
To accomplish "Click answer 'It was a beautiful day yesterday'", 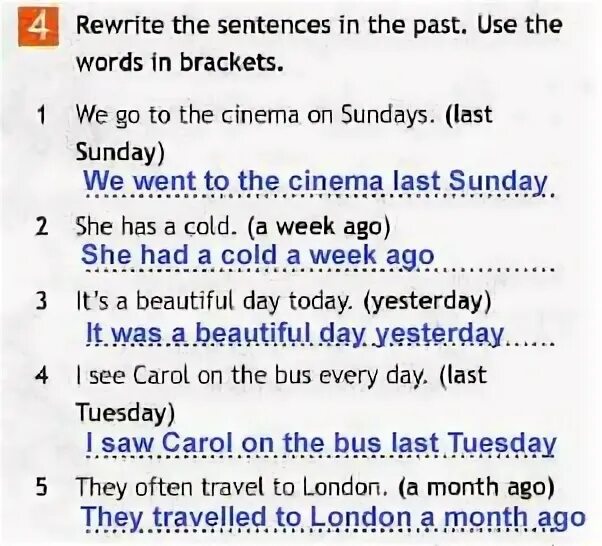I will tap(295, 333).
